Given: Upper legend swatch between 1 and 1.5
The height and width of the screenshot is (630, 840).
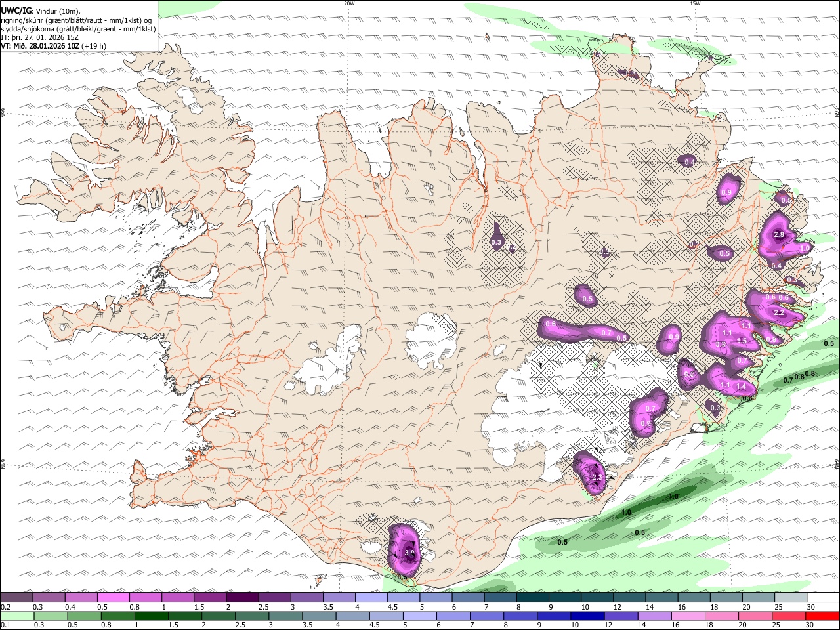Looking at the screenshot, I should pyautogui.click(x=177, y=598).
